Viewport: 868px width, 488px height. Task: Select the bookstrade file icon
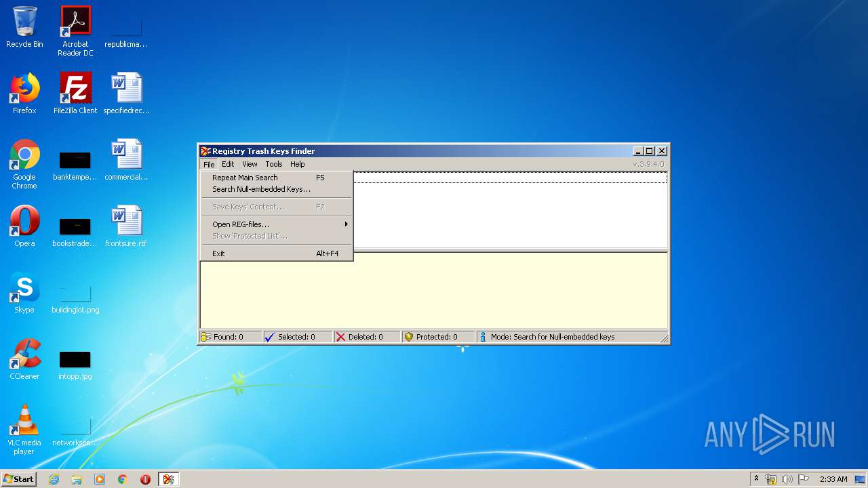[x=75, y=230]
